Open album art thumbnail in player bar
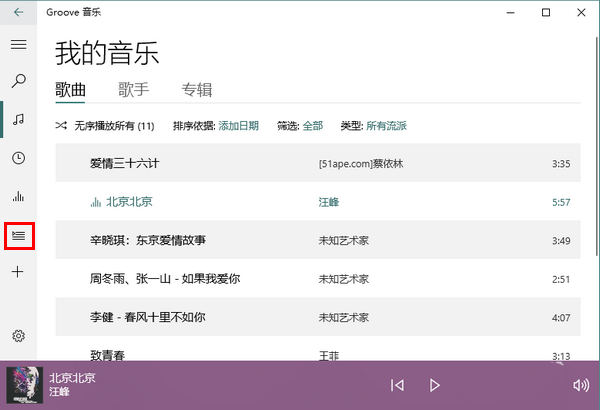Viewport: 600px width, 410px height. click(25, 385)
